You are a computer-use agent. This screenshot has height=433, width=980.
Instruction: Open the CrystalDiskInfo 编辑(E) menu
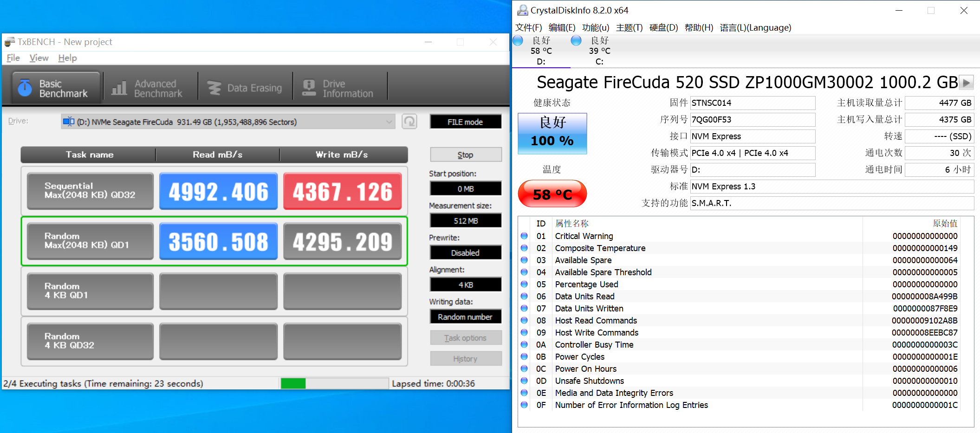click(x=562, y=28)
